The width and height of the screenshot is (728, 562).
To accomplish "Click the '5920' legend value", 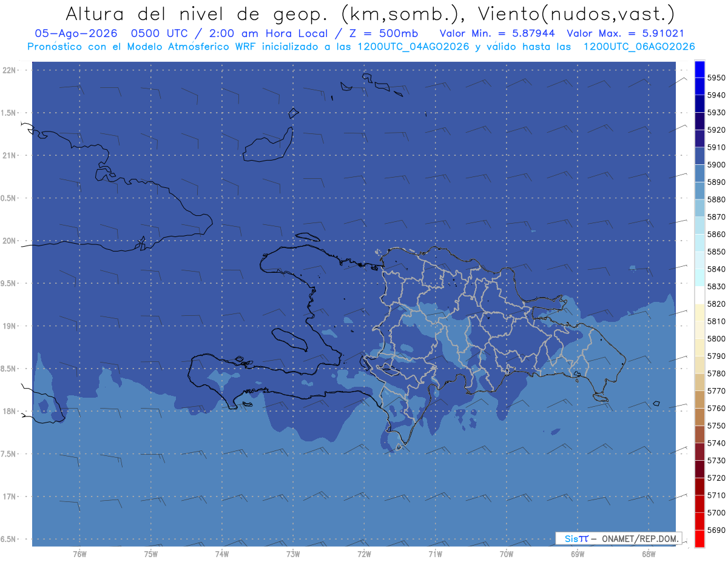I will [716, 130].
